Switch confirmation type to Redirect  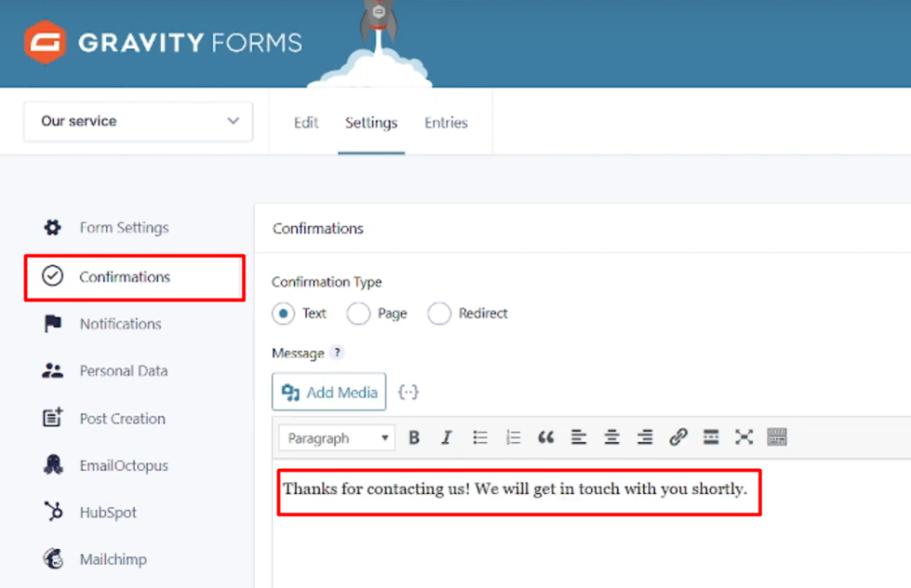(x=438, y=314)
